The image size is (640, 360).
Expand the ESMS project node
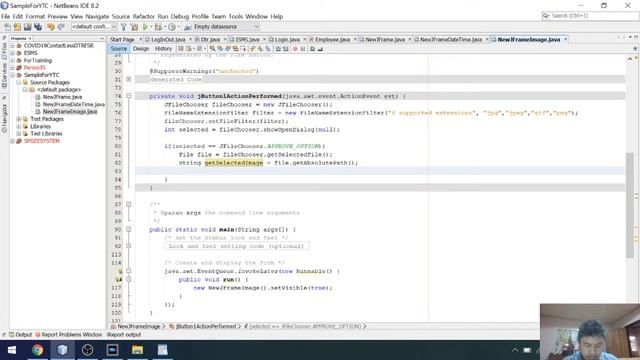[x=13, y=53]
